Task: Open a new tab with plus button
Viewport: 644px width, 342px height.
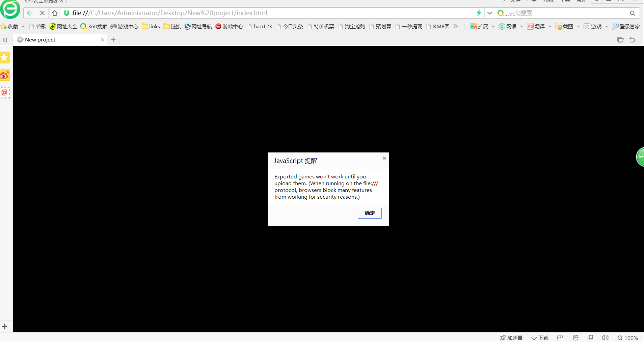Action: pyautogui.click(x=113, y=39)
